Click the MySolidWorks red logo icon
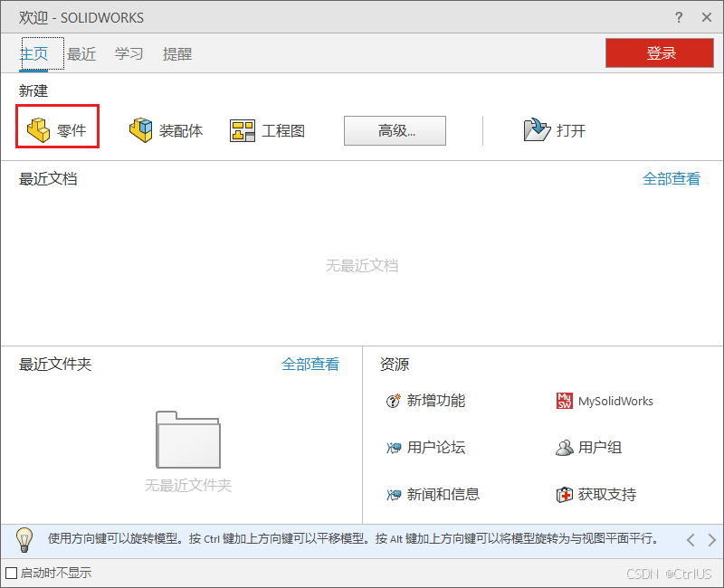724x588 pixels. 564,401
